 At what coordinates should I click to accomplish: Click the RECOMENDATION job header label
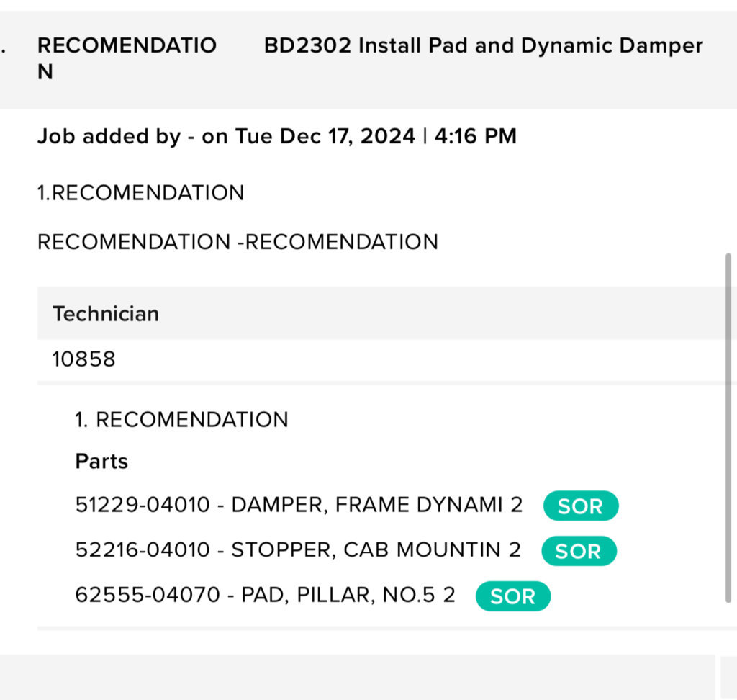(x=127, y=59)
